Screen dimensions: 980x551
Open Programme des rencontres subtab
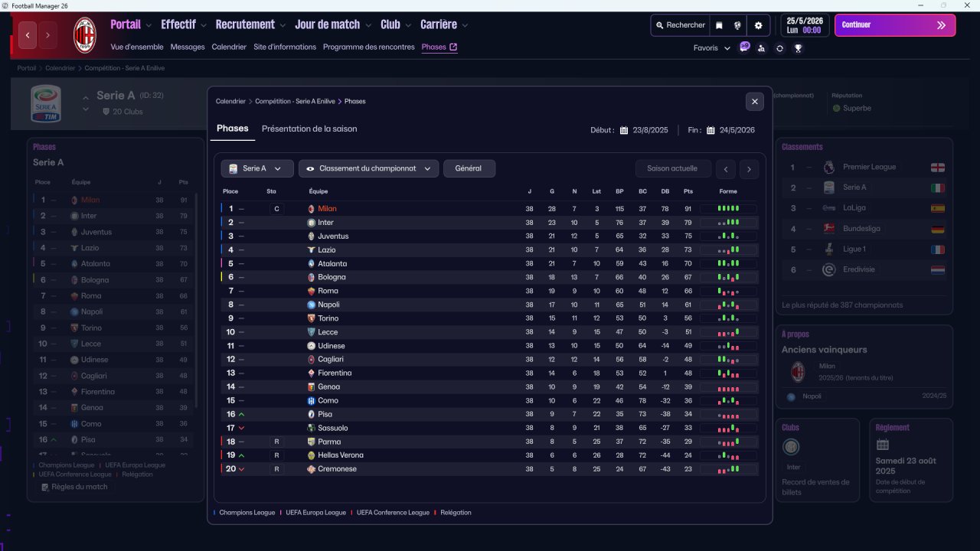[x=369, y=47]
